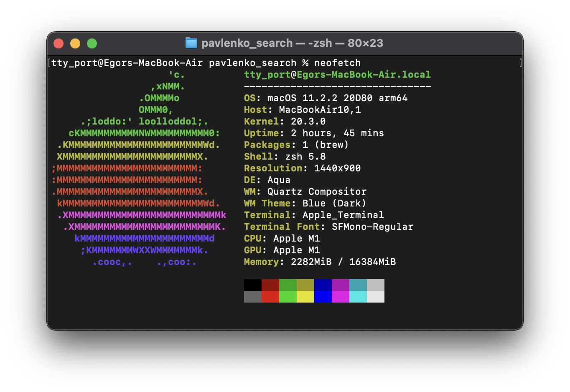Click the bright blue color block

(x=323, y=297)
